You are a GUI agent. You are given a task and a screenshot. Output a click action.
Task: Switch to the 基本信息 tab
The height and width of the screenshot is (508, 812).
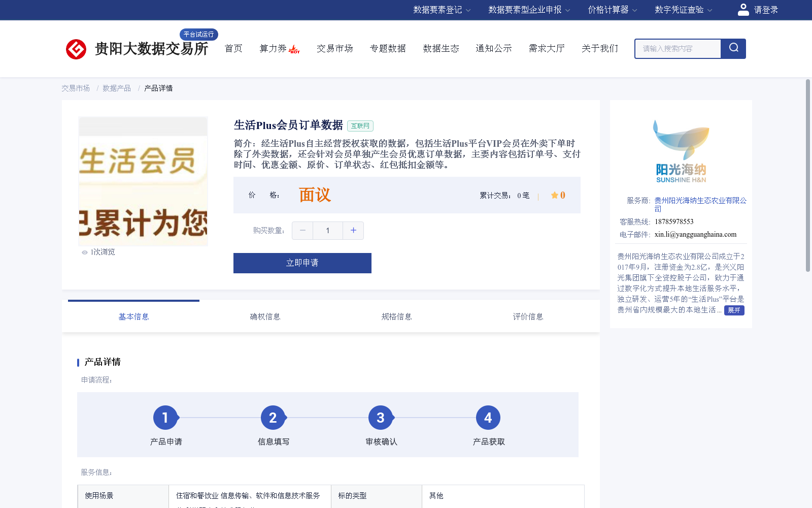133,316
